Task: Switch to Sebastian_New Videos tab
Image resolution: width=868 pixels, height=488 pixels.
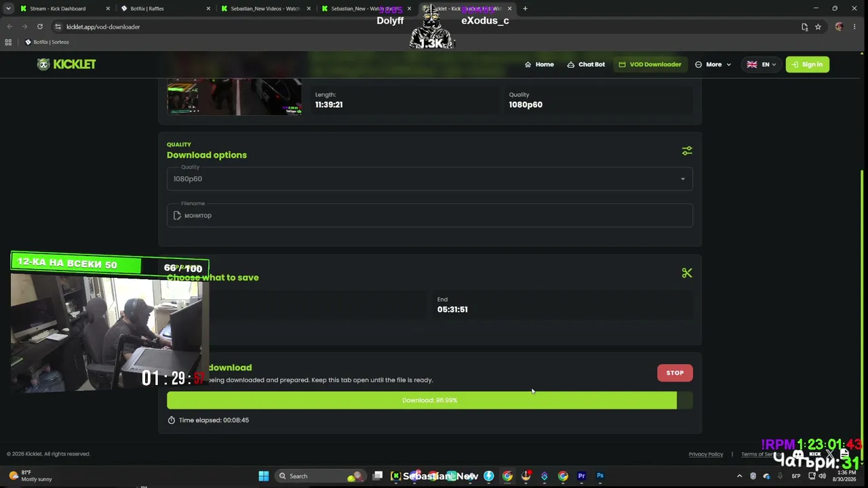Action: [264, 9]
